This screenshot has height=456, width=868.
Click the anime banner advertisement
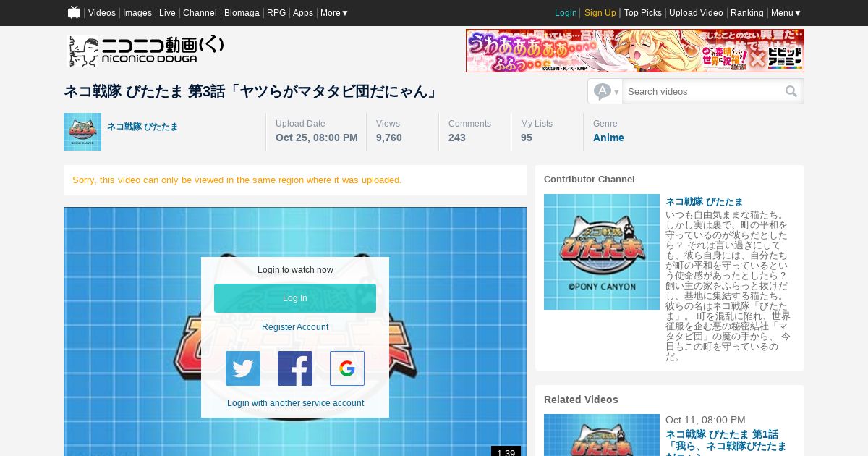[635, 51]
